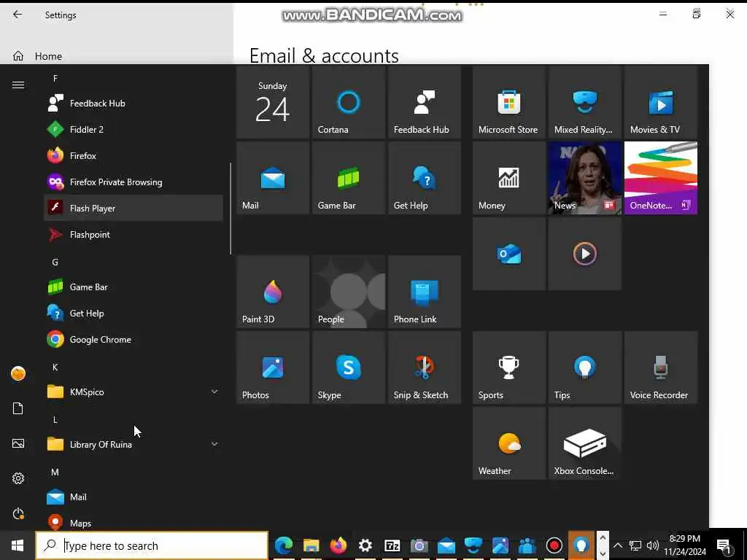Open Firefox Private Browsing entry
The width and height of the screenshot is (747, 560).
(133, 182)
